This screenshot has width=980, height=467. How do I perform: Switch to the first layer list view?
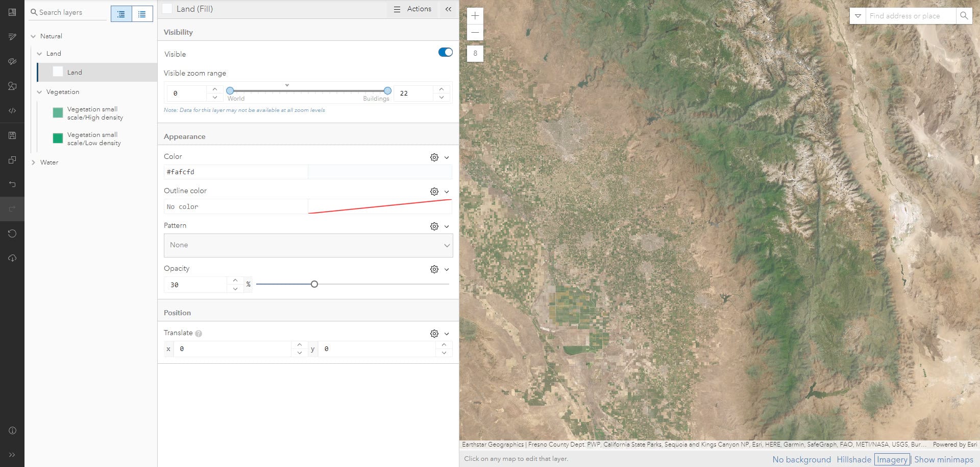(x=121, y=14)
